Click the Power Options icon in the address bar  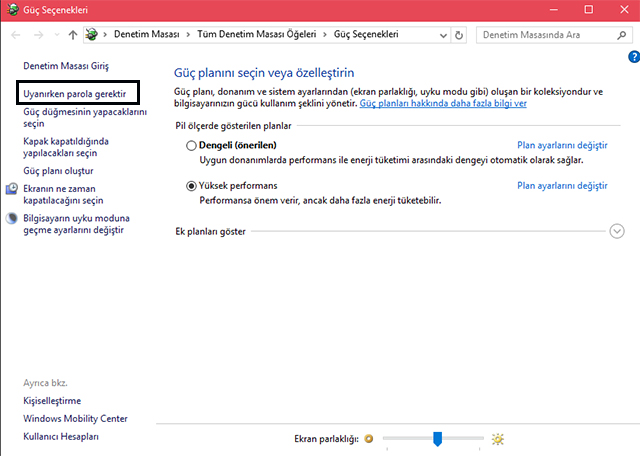[91, 35]
